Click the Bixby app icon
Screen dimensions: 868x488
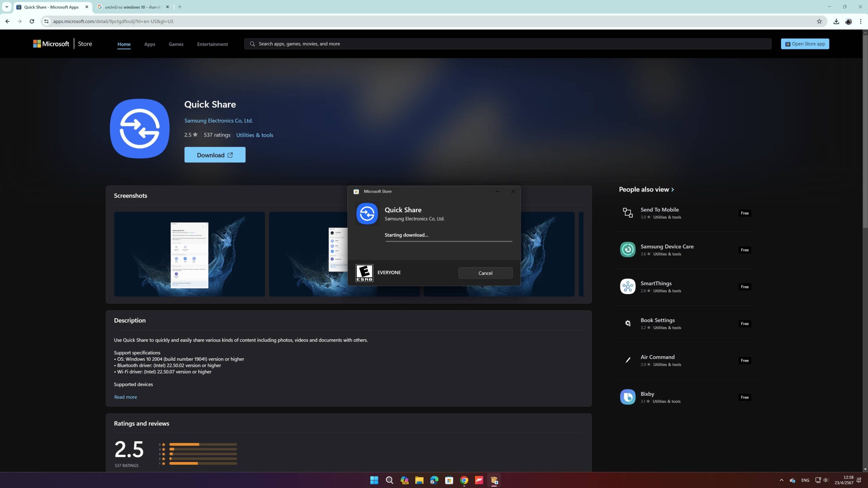[628, 397]
